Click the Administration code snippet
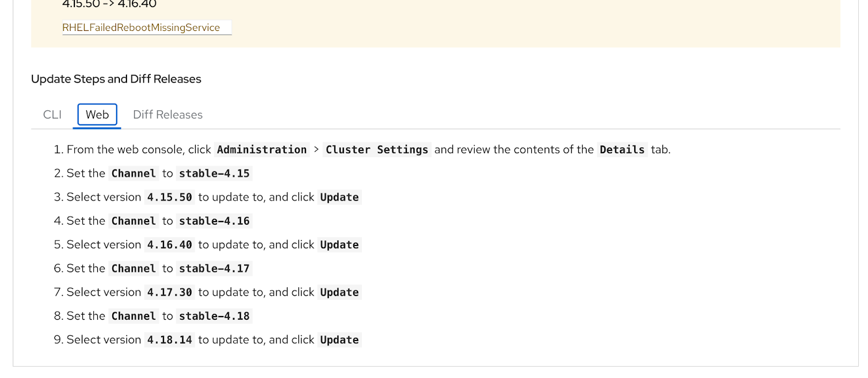 (x=261, y=149)
